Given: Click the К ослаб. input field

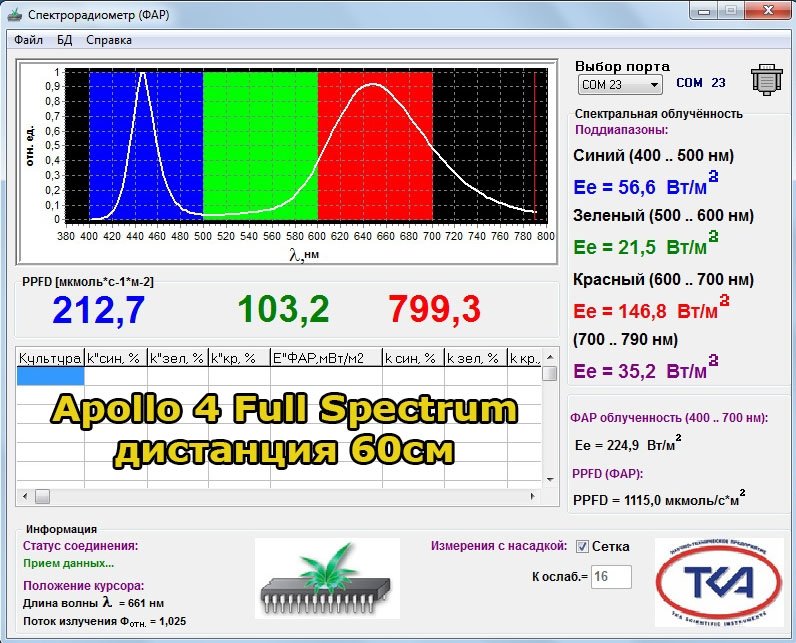Looking at the screenshot, I should click(x=611, y=577).
